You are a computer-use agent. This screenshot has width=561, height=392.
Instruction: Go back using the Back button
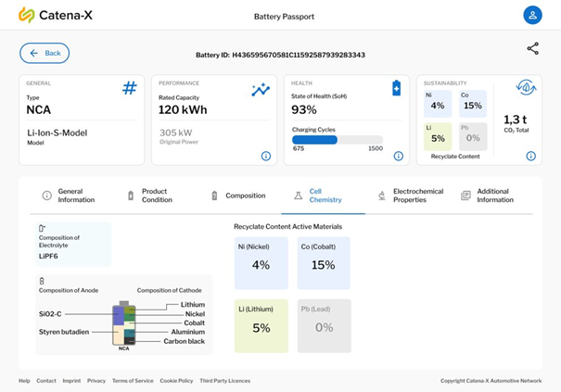45,53
